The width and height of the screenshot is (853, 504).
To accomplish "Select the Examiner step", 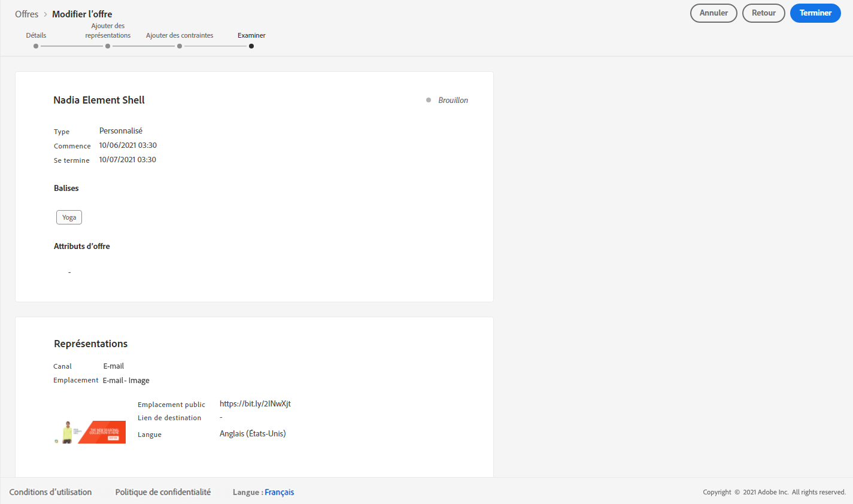I will coord(251,40).
